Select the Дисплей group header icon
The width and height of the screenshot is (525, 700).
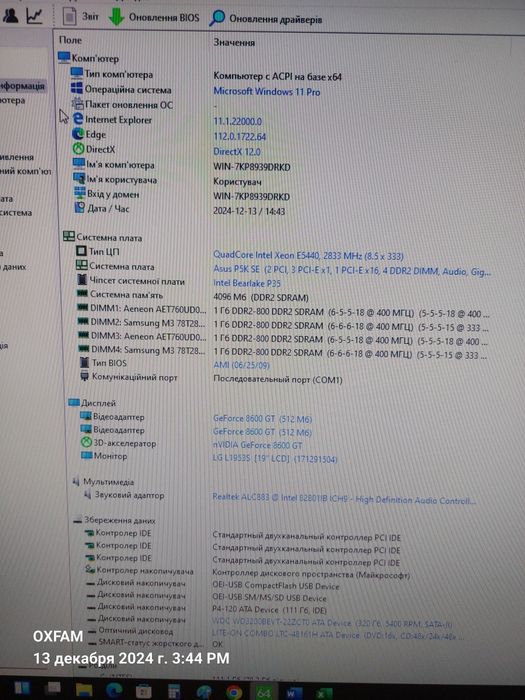coord(74,402)
